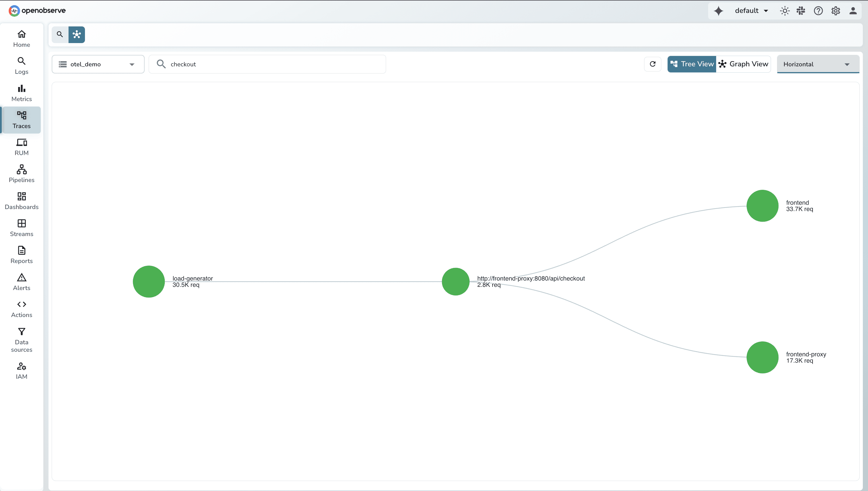Select the Metrics sidebar icon
Viewport: 868px width, 491px height.
[21, 92]
